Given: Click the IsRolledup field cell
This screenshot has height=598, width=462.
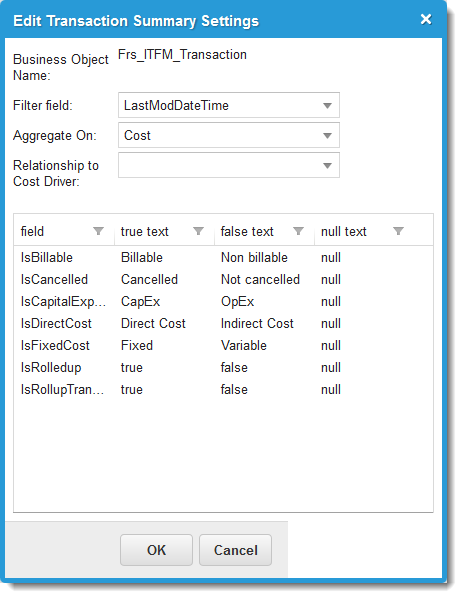Looking at the screenshot, I should tap(51, 368).
